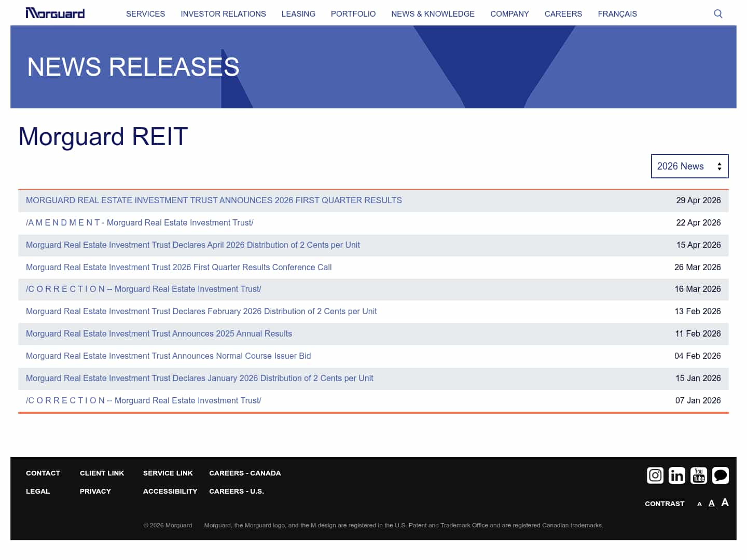This screenshot has width=747, height=560.
Task: Click the Morguard REIT heading
Action: point(103,137)
